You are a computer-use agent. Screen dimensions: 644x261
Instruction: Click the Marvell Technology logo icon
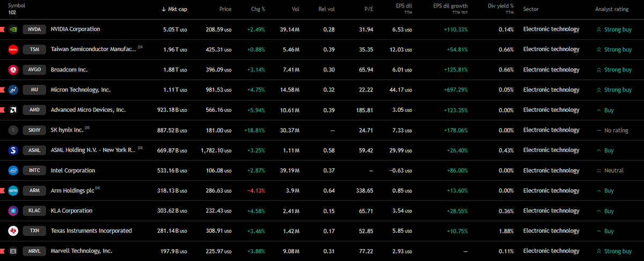point(13,251)
